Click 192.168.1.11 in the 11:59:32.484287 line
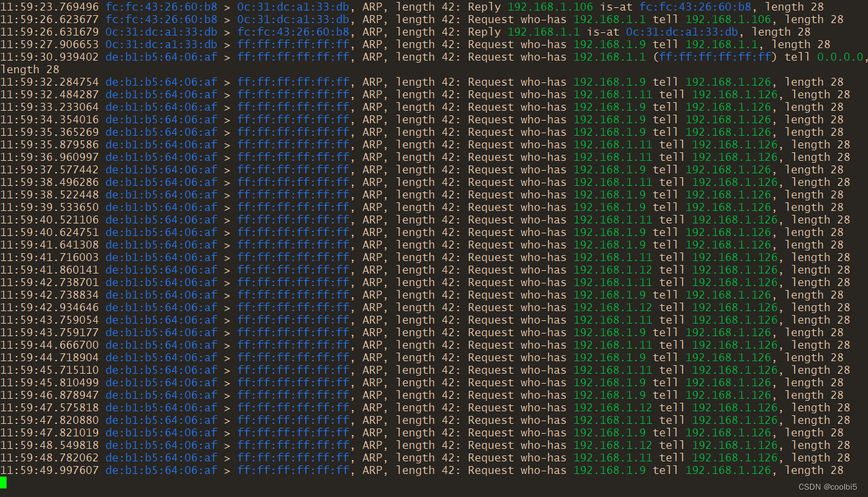 point(613,95)
